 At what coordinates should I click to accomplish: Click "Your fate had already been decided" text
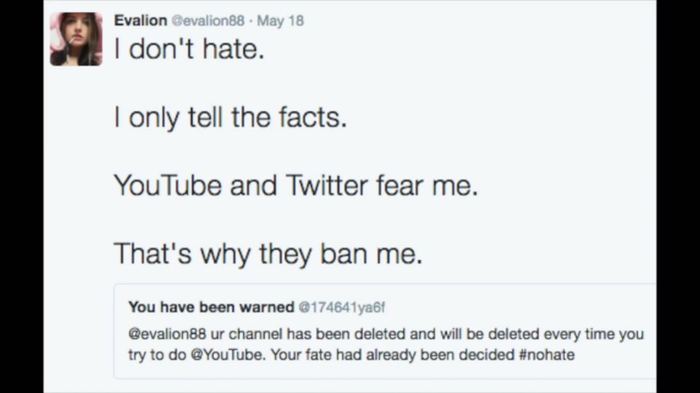click(393, 355)
